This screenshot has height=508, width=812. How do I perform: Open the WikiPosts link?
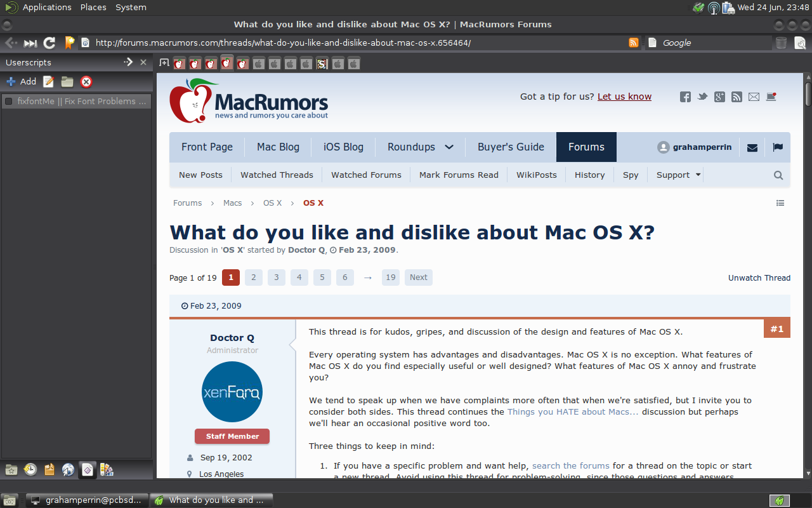pyautogui.click(x=536, y=175)
